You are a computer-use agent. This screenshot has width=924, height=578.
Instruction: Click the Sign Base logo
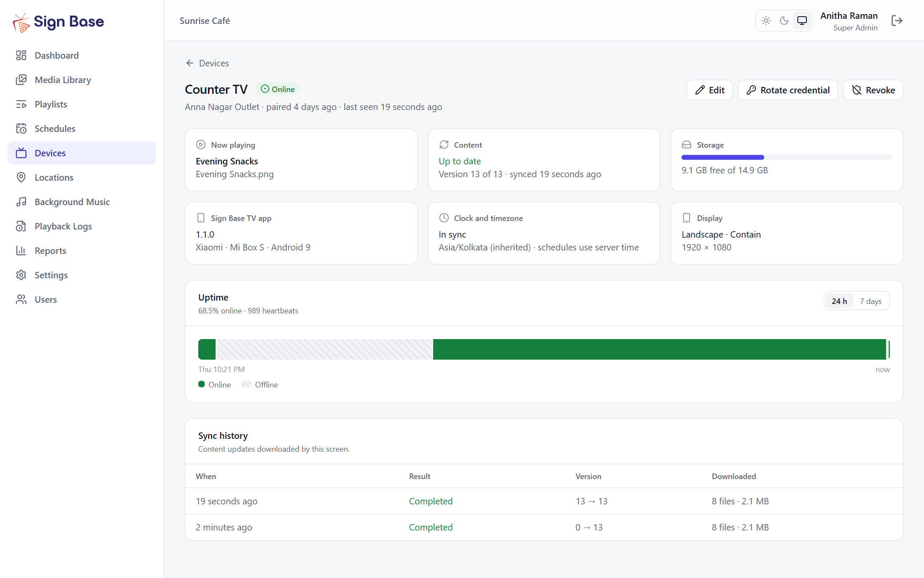(x=58, y=22)
